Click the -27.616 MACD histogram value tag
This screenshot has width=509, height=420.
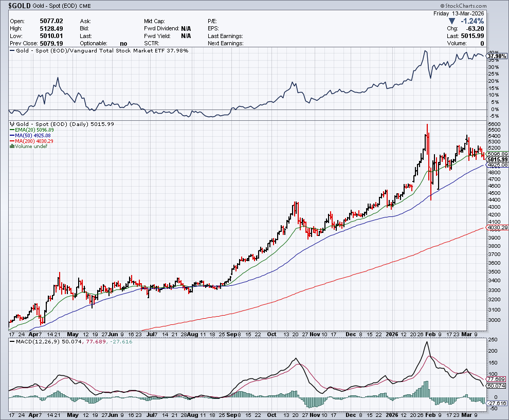[x=497, y=404]
